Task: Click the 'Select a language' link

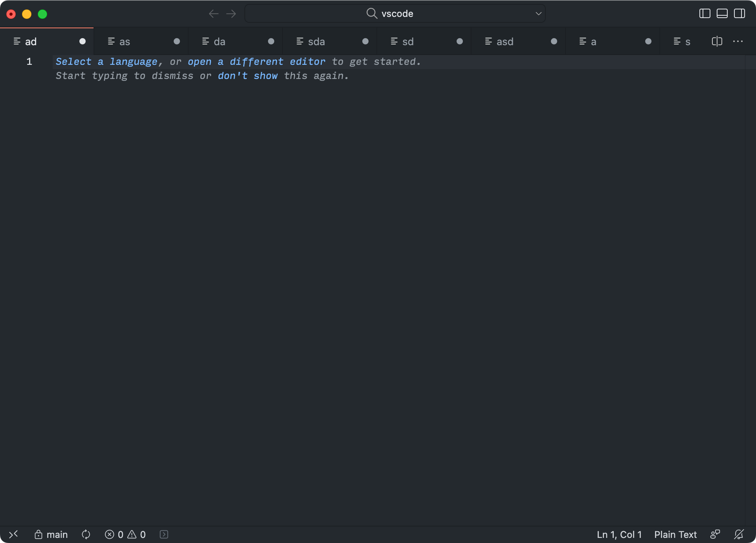Action: click(106, 62)
